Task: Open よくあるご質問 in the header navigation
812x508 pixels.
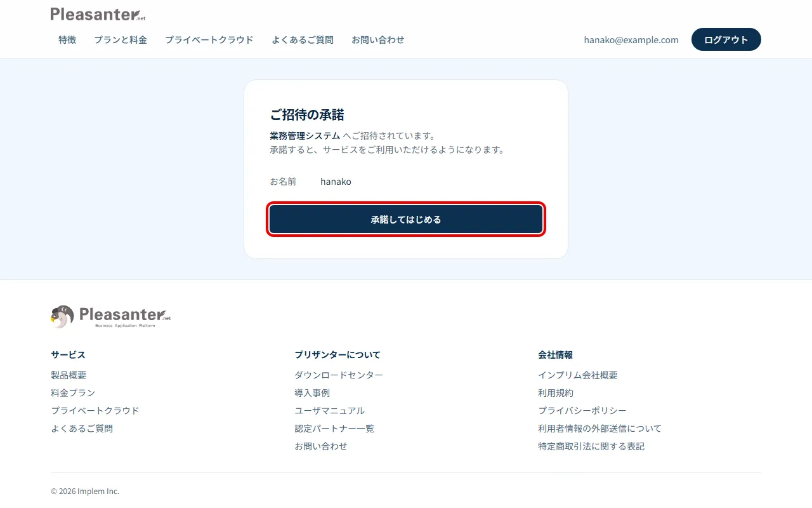Action: (x=303, y=39)
